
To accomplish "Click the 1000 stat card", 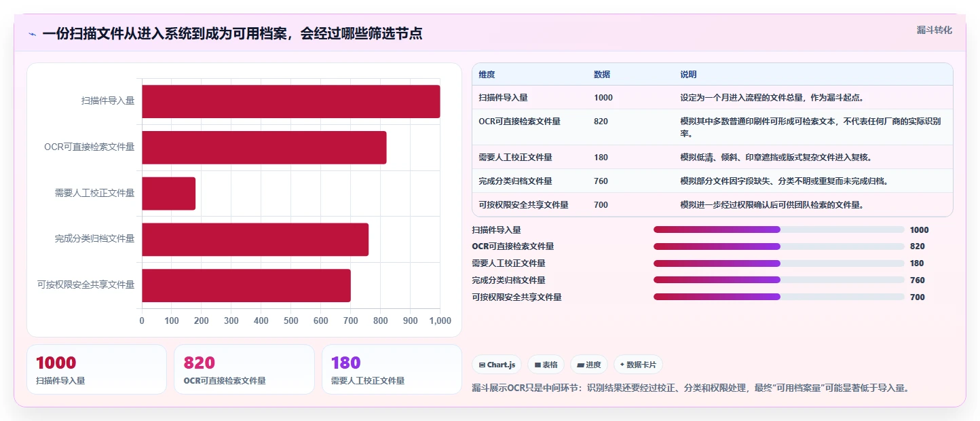I will 96,369.
